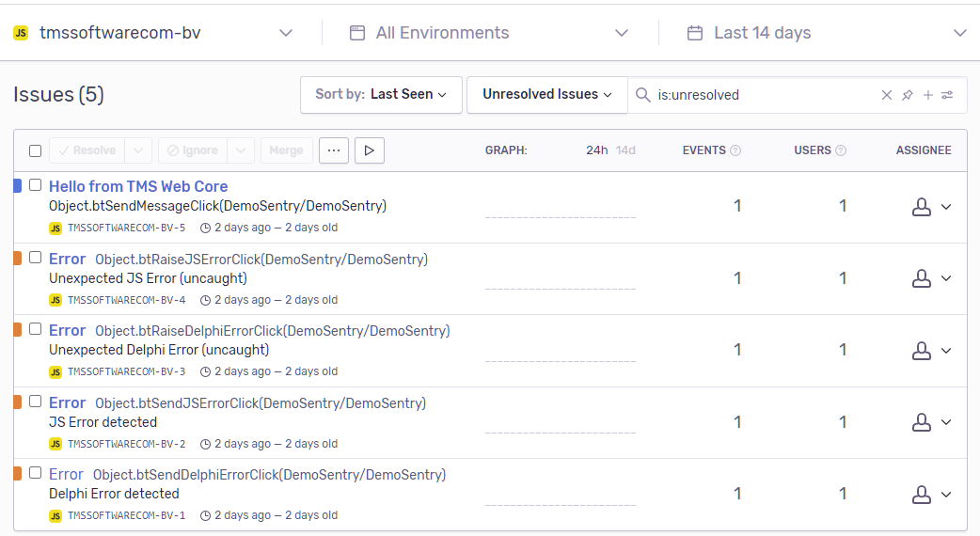Click the USERS help question icon
This screenshot has height=536, width=980.
pos(841,150)
